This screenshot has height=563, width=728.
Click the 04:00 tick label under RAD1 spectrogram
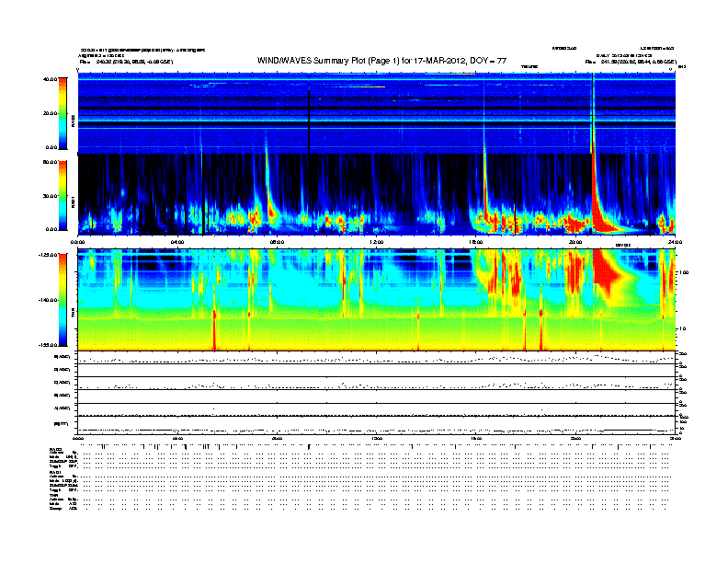tap(177, 242)
